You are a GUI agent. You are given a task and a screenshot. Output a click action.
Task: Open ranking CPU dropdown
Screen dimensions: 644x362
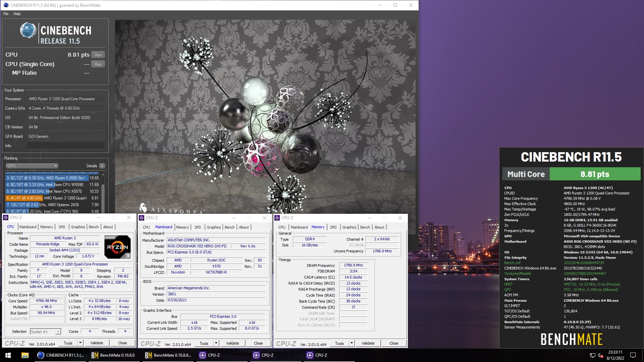tap(32, 166)
